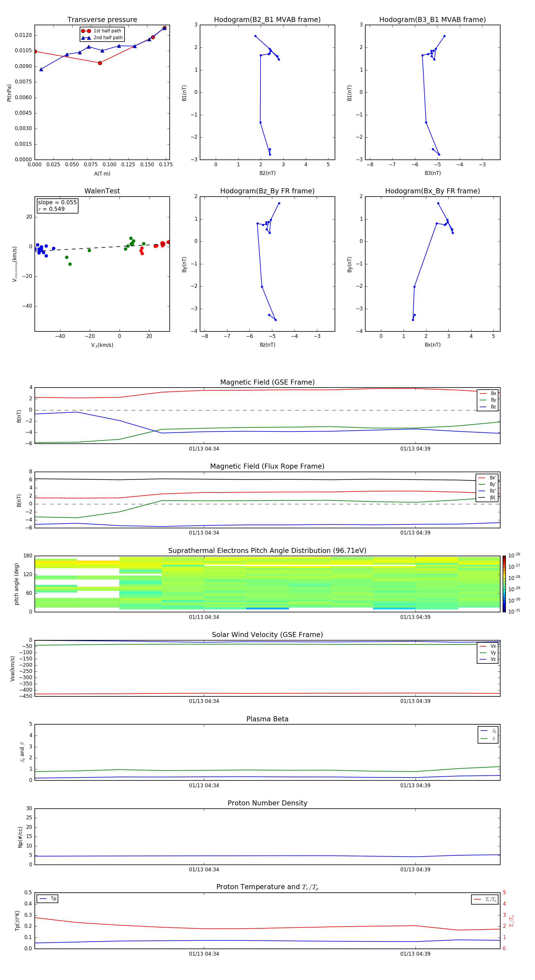Click the 'Transverse pressure' plot title
Viewport: 535px width, 980px height.
[x=102, y=20]
